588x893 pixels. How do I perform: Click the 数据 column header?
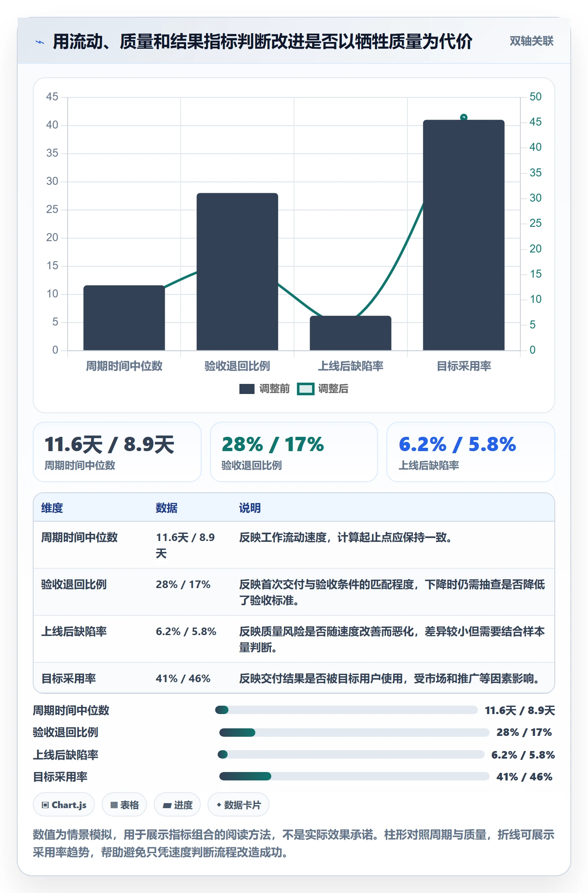(167, 508)
